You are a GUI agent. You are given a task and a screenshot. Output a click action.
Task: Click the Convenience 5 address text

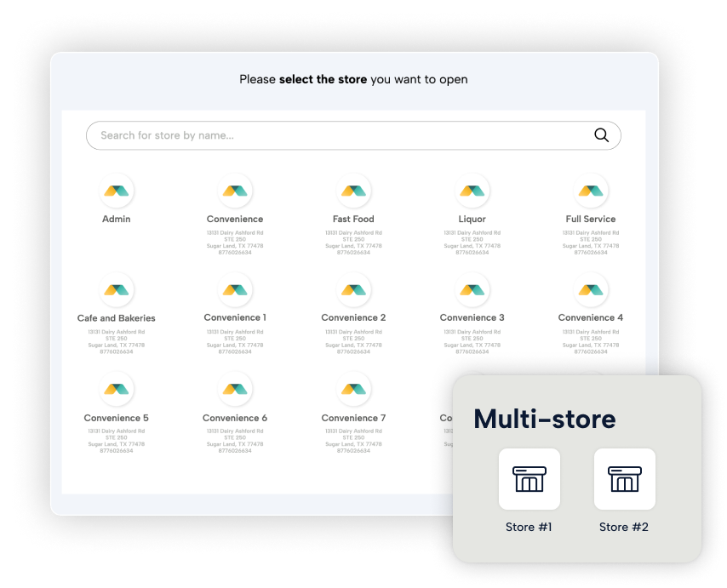(x=117, y=441)
